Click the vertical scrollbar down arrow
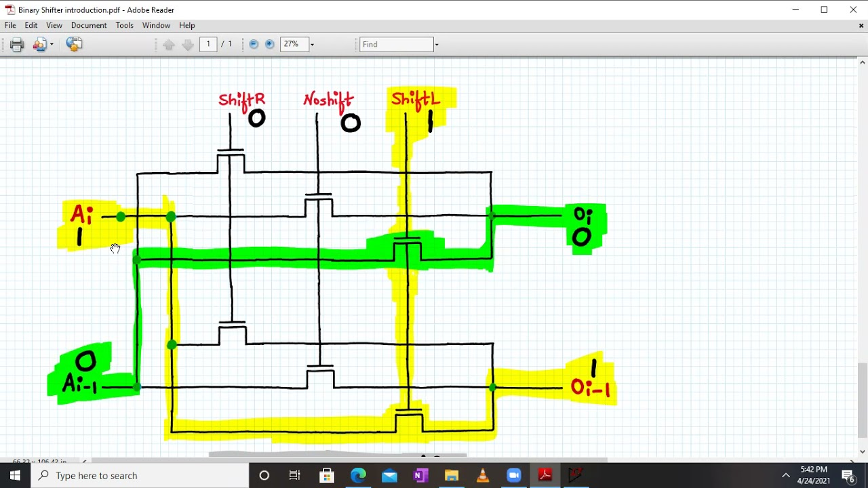The height and width of the screenshot is (488, 868). click(x=863, y=451)
